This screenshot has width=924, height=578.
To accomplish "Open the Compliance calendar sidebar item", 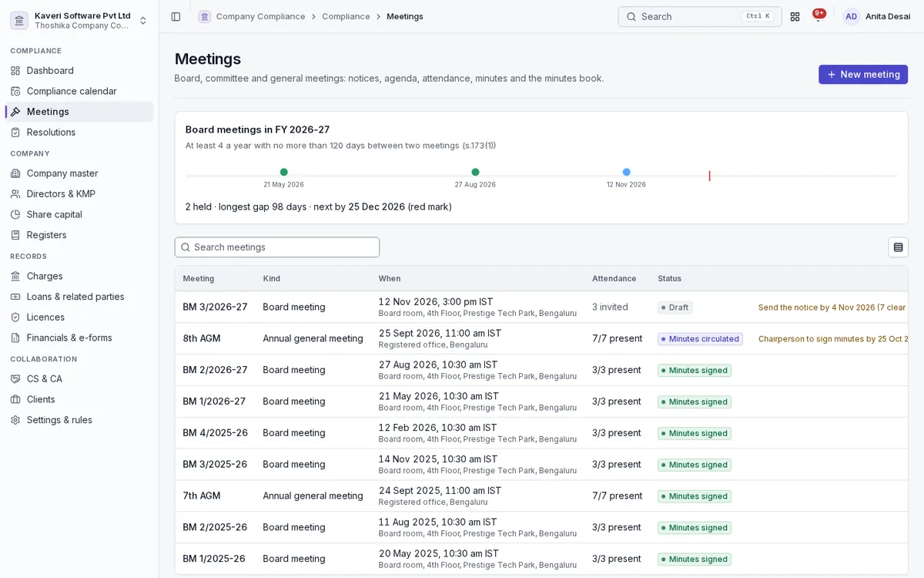I will tap(79, 91).
